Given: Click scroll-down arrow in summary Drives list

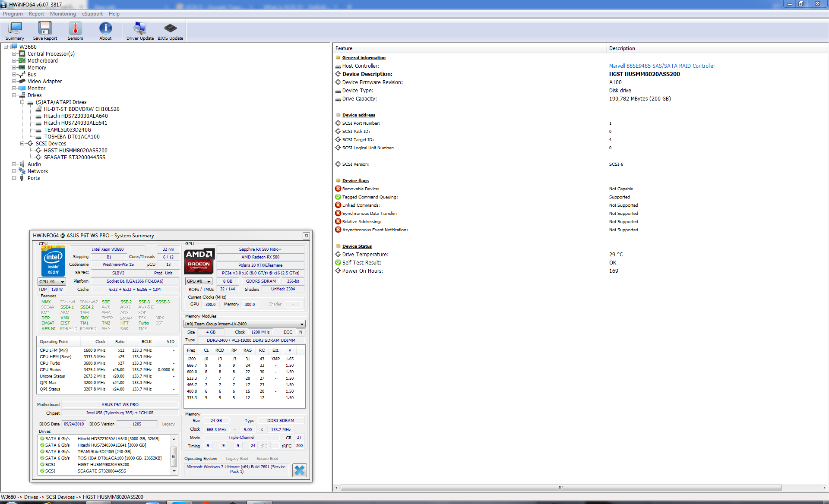Looking at the screenshot, I should 174,471.
